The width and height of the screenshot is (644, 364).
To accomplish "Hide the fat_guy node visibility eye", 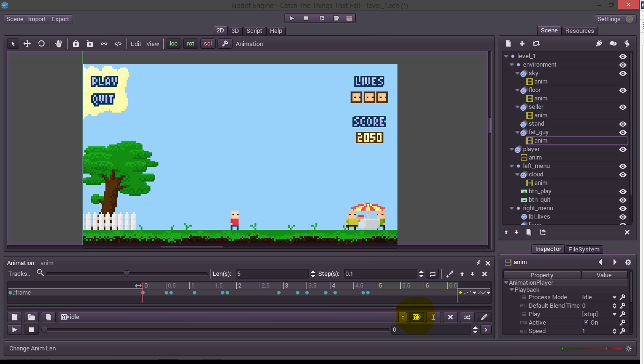I will 623,132.
